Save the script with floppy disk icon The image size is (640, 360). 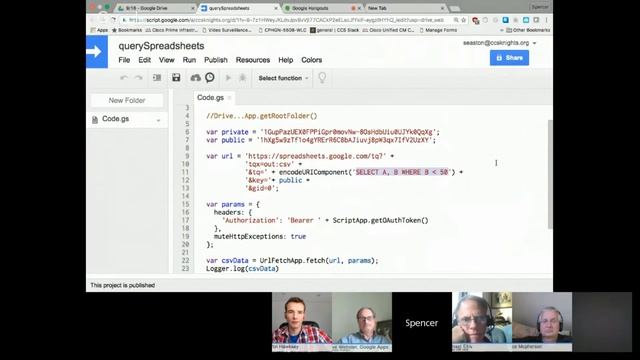click(x=176, y=78)
